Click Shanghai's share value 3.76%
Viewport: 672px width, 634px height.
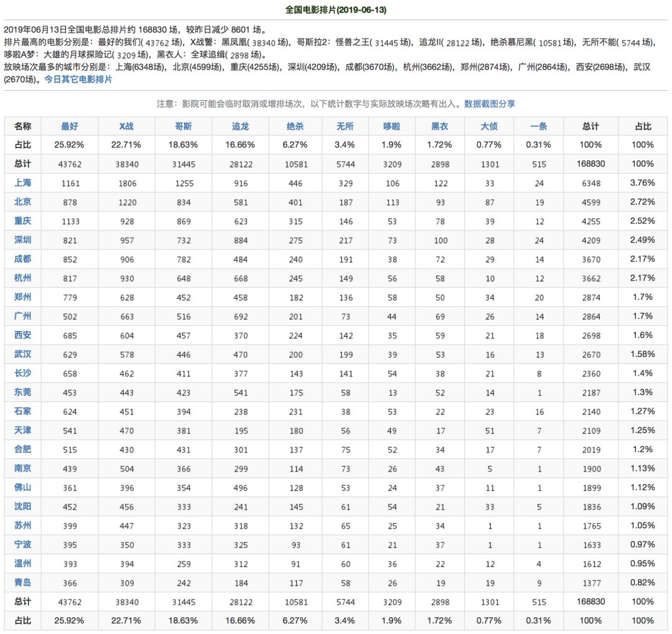pos(642,183)
